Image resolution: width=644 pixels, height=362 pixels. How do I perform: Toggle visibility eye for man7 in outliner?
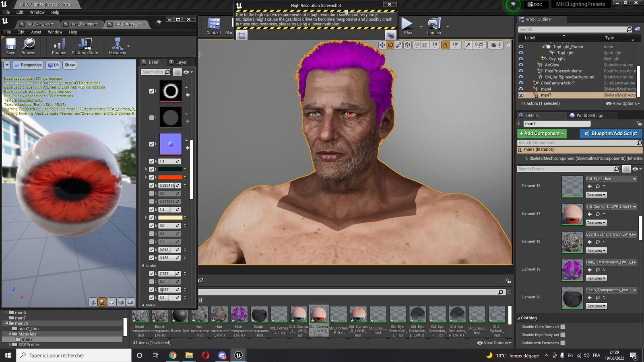click(x=521, y=95)
